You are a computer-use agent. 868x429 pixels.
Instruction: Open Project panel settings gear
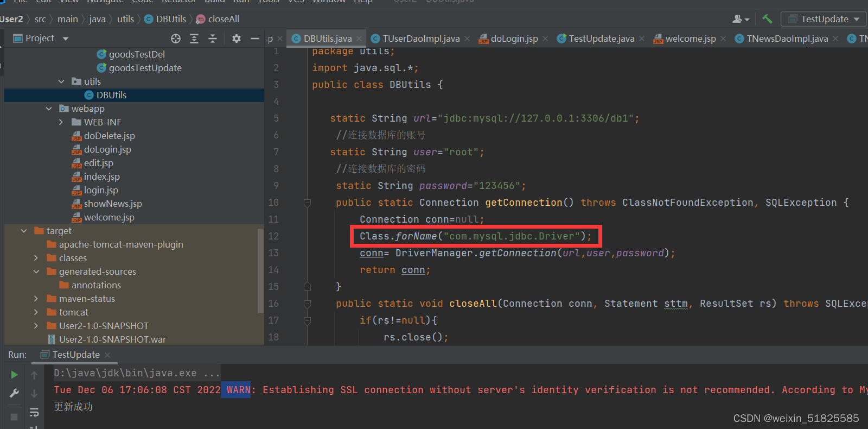click(237, 39)
